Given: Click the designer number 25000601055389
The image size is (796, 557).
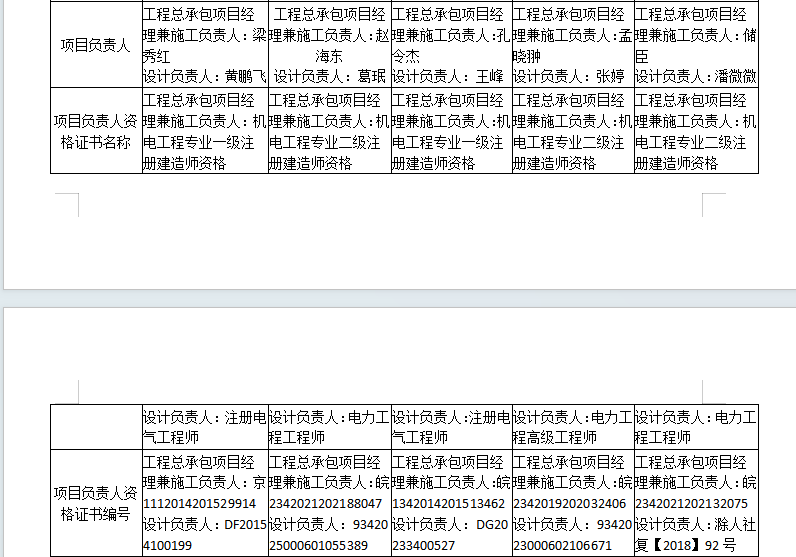Looking at the screenshot, I should click(318, 546).
